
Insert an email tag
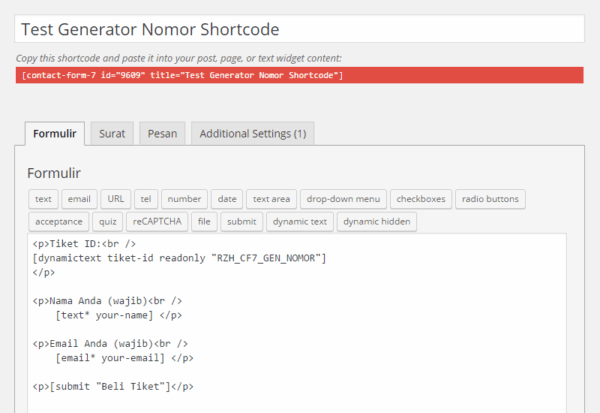click(x=79, y=199)
